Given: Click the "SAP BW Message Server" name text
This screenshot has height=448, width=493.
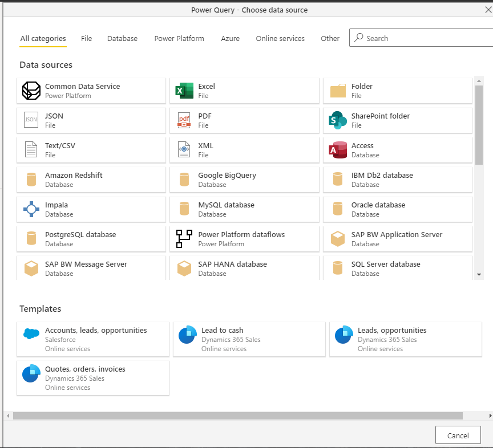Looking at the screenshot, I should (86, 264).
